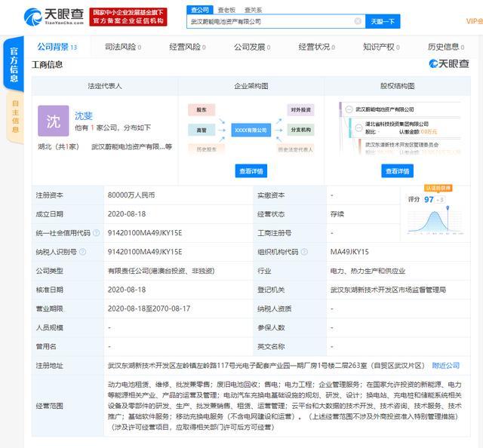Switch to the 查老板 search tab
The image size is (483, 448).
point(226,10)
